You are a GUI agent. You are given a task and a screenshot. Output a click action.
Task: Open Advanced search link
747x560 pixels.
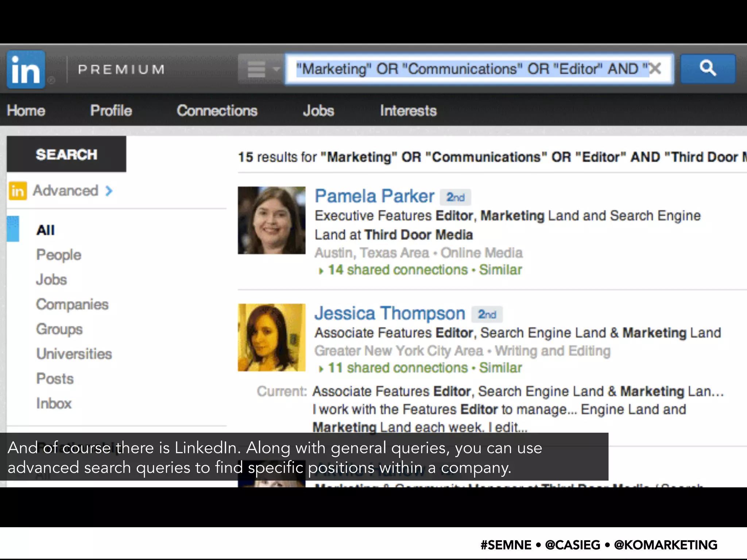pyautogui.click(x=66, y=191)
